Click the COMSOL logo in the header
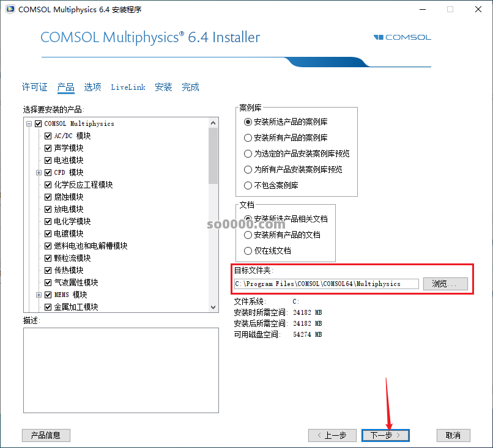 402,37
